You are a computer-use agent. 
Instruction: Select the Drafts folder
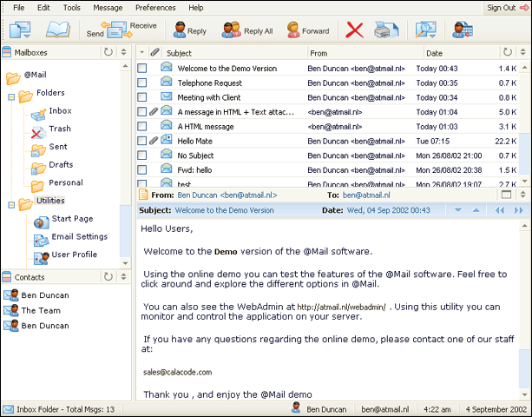click(61, 164)
